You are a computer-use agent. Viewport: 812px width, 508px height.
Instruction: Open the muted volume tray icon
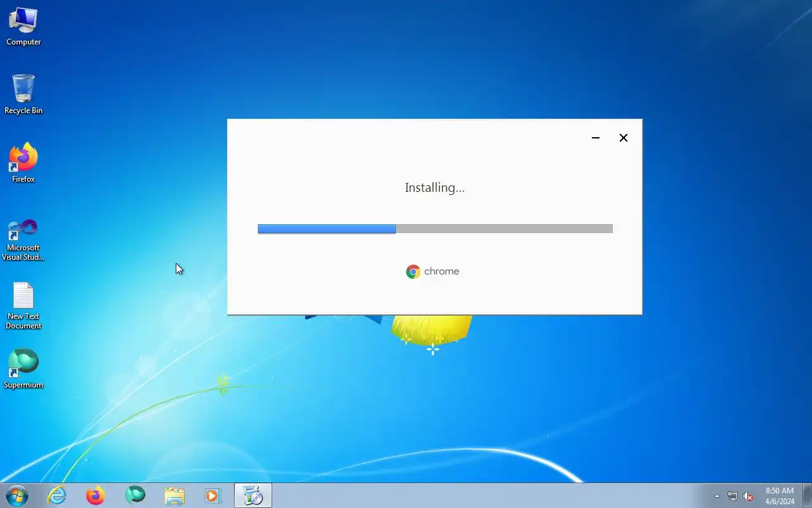pos(749,496)
